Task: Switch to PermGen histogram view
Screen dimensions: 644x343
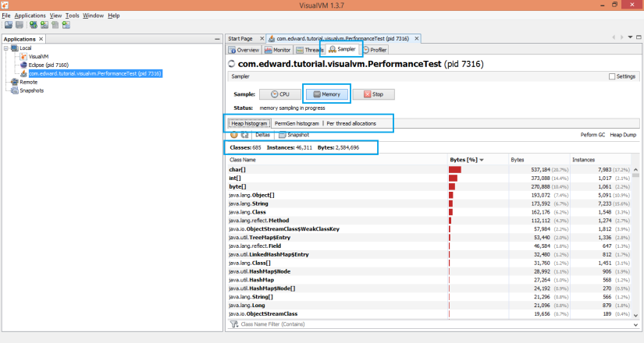Action: (297, 123)
